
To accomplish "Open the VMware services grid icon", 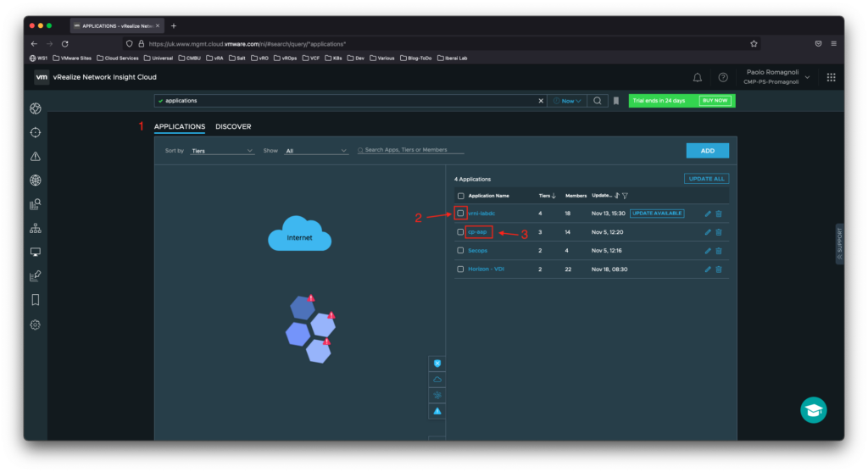I will [x=831, y=77].
